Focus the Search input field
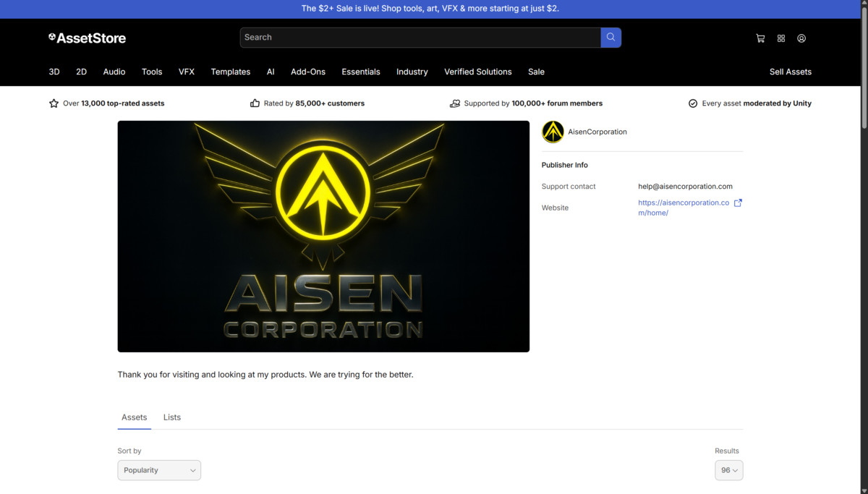868x494 pixels. click(420, 38)
